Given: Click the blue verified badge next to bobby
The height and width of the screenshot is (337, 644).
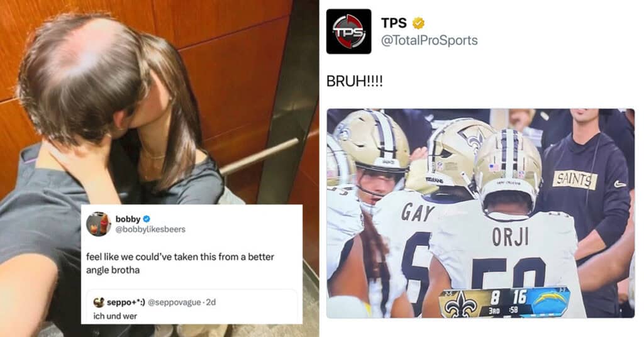Looking at the screenshot, I should pyautogui.click(x=147, y=219).
